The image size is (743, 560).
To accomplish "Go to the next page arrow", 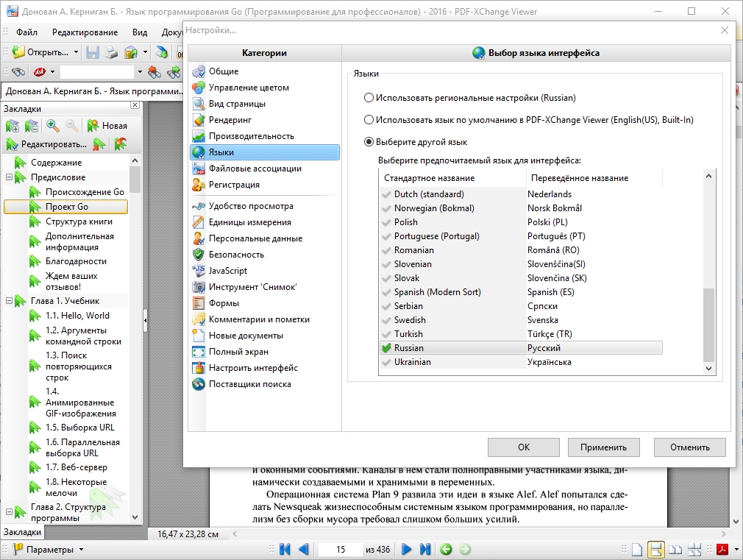I will pyautogui.click(x=406, y=549).
